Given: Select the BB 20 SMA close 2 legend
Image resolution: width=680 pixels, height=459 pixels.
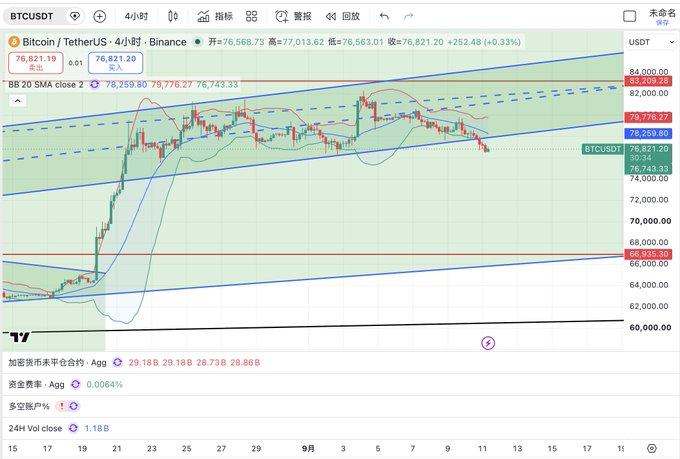Looking at the screenshot, I should (x=46, y=85).
